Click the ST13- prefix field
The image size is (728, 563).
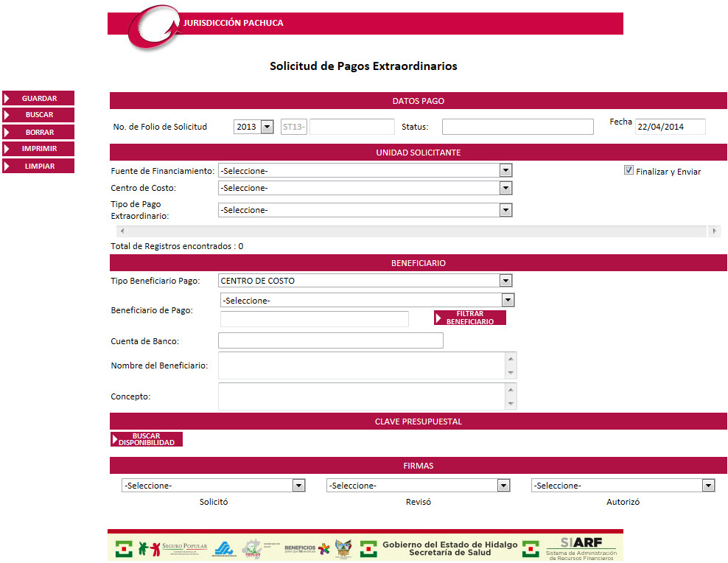tap(294, 127)
